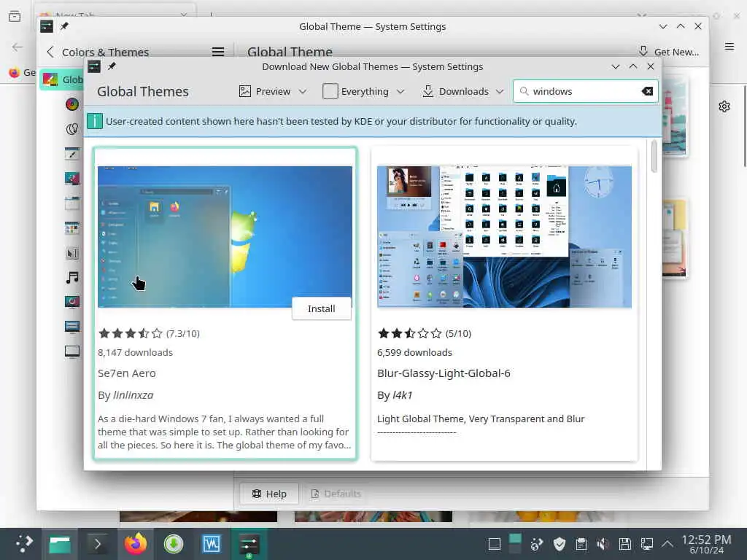The width and height of the screenshot is (747, 560).
Task: Open the Blur-Glassy-Light-Global-6 preview thumbnail
Action: click(504, 237)
